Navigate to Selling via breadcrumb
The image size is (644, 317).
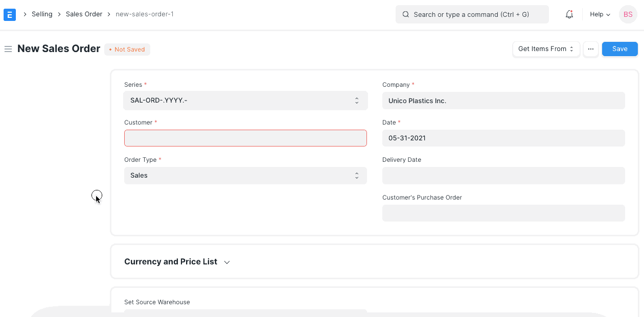click(42, 14)
